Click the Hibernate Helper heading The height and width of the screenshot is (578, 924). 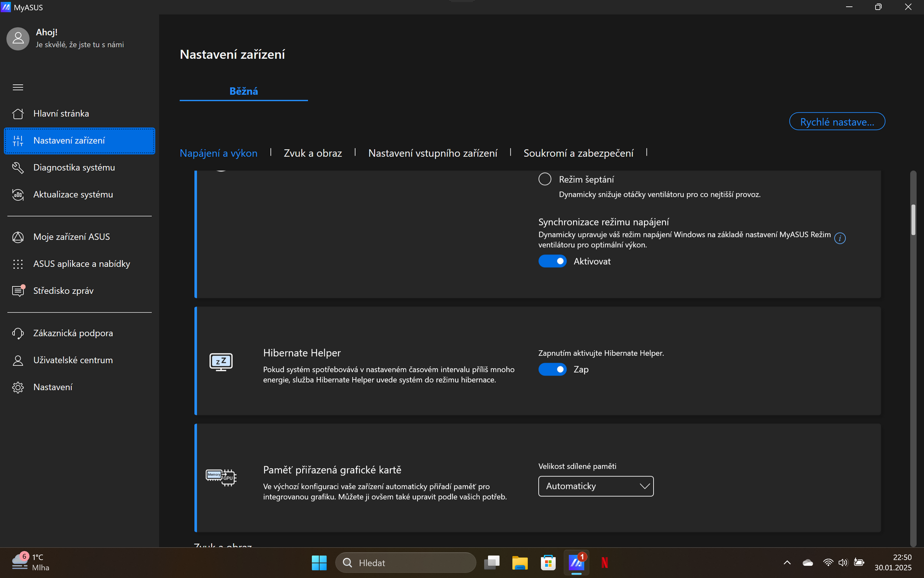pyautogui.click(x=302, y=353)
